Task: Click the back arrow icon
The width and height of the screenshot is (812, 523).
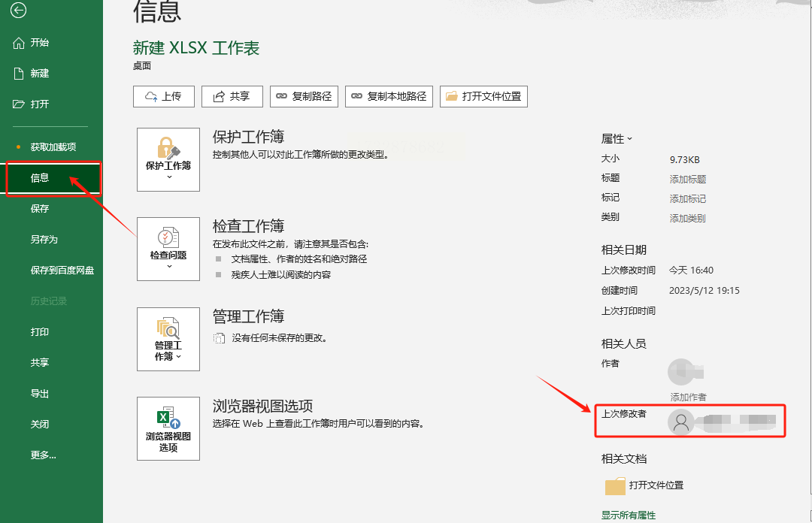Action: point(18,10)
